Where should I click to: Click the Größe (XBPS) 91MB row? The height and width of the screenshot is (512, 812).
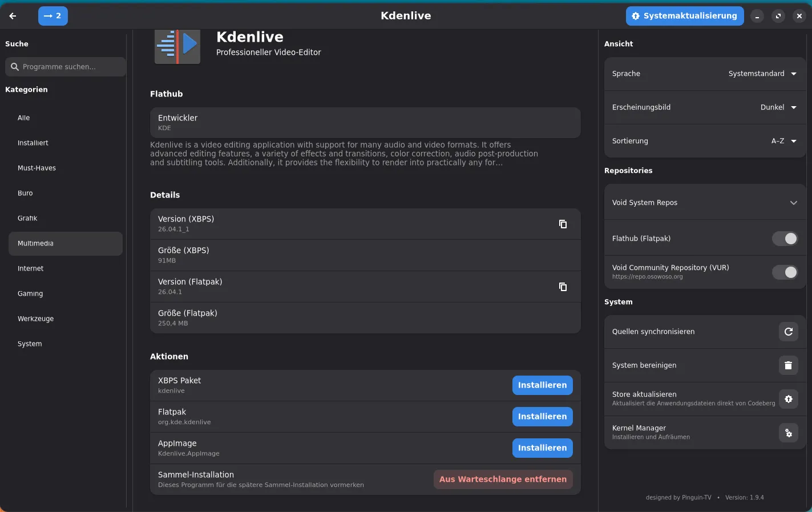[x=365, y=255]
